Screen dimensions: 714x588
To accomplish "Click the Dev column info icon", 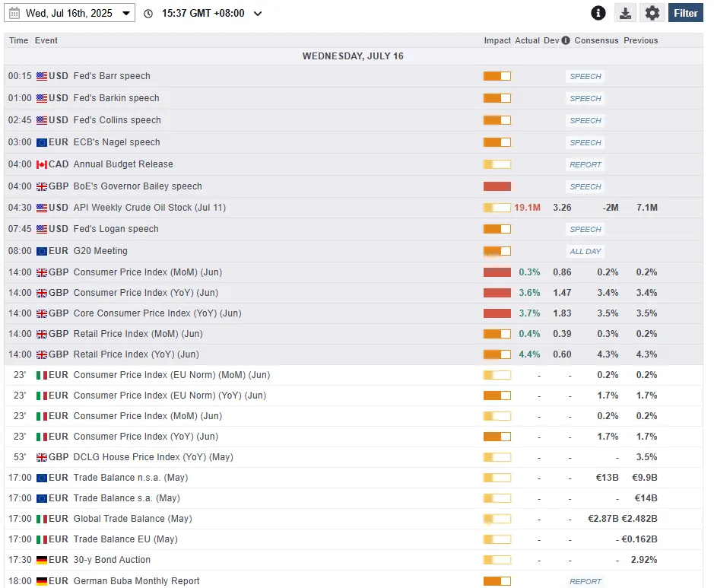I will coord(566,40).
